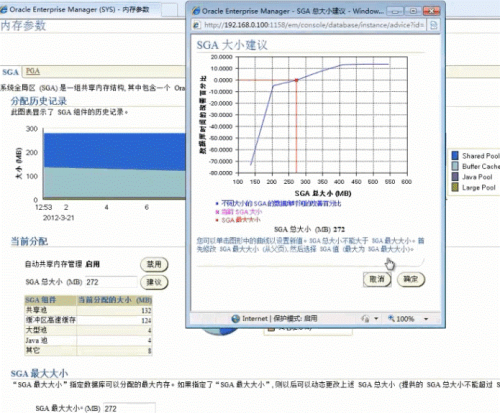Click the zoom magnifier icon showing 100%
Image resolution: width=500 pixels, height=413 pixels.
[x=391, y=318]
